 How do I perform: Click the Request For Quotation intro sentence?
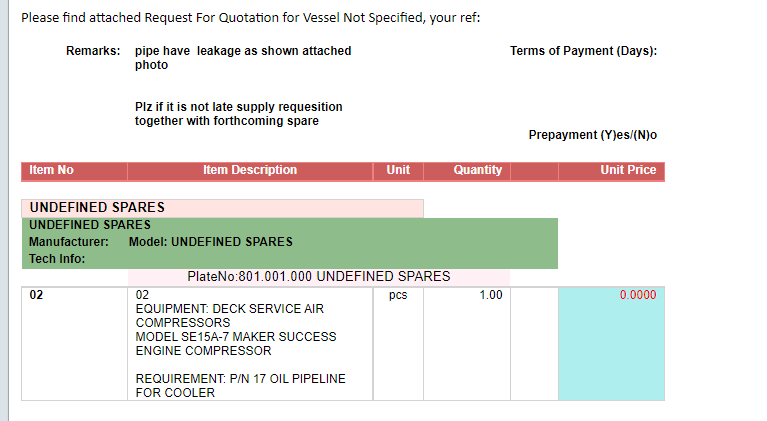(x=257, y=17)
